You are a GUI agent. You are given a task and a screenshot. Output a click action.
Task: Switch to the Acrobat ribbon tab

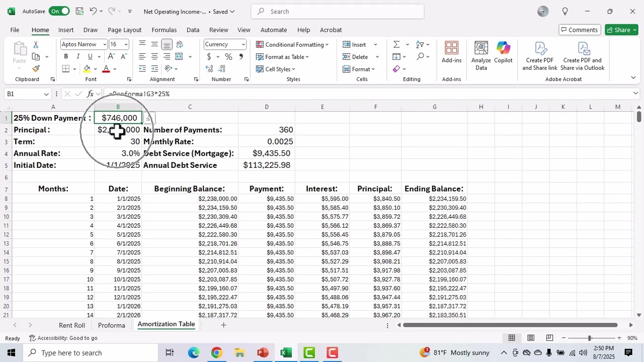[x=331, y=30]
